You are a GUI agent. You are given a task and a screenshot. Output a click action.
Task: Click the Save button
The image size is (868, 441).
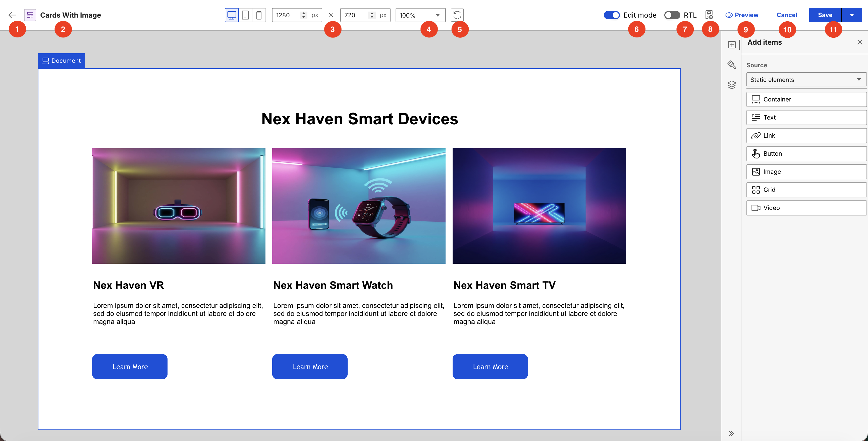pyautogui.click(x=825, y=15)
